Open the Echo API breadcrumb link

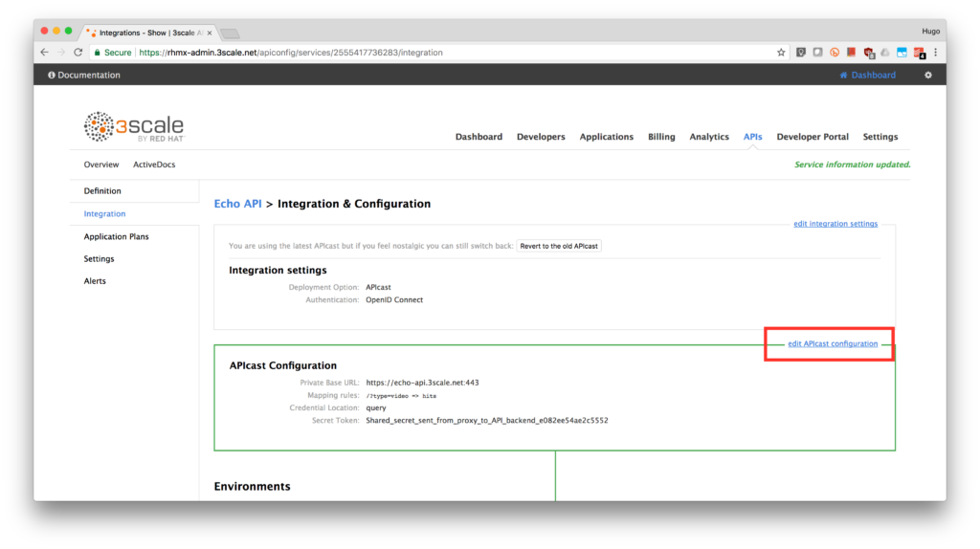tap(237, 204)
